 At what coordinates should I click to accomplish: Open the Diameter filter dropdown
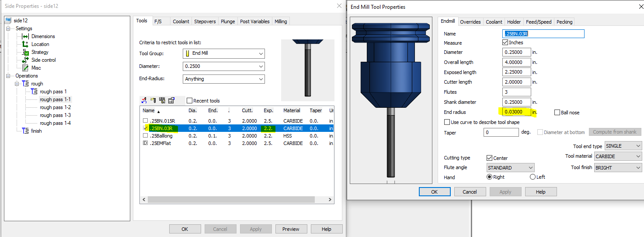coord(224,66)
